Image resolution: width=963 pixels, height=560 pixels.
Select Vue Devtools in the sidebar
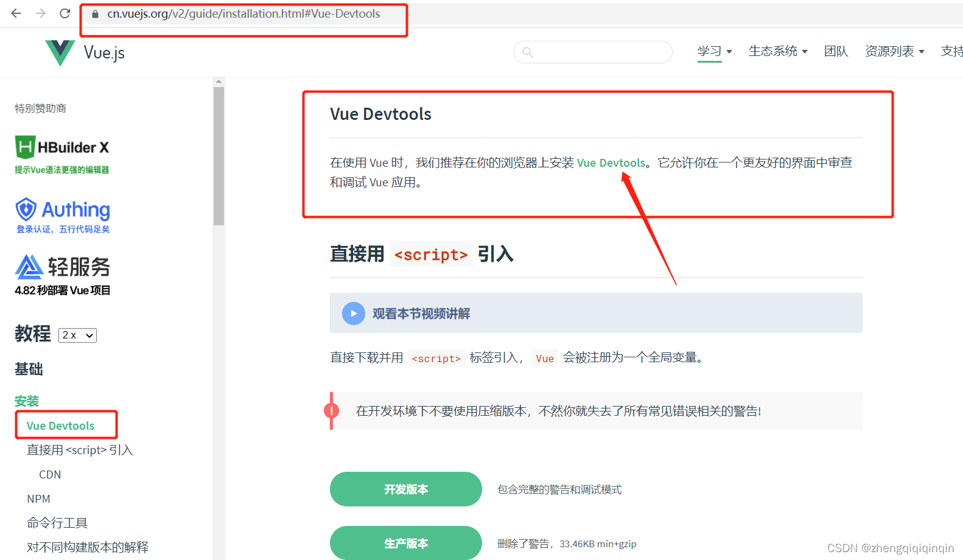60,425
